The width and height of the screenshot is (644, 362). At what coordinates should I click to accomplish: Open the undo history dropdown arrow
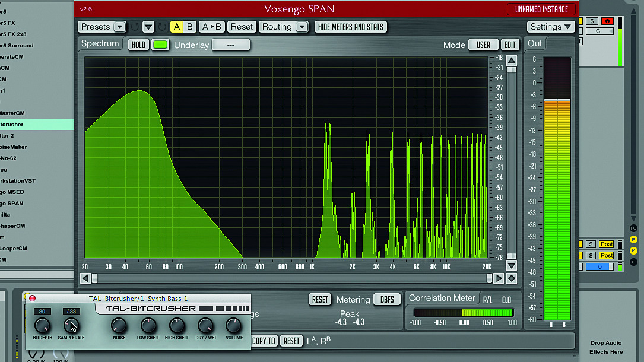click(148, 27)
